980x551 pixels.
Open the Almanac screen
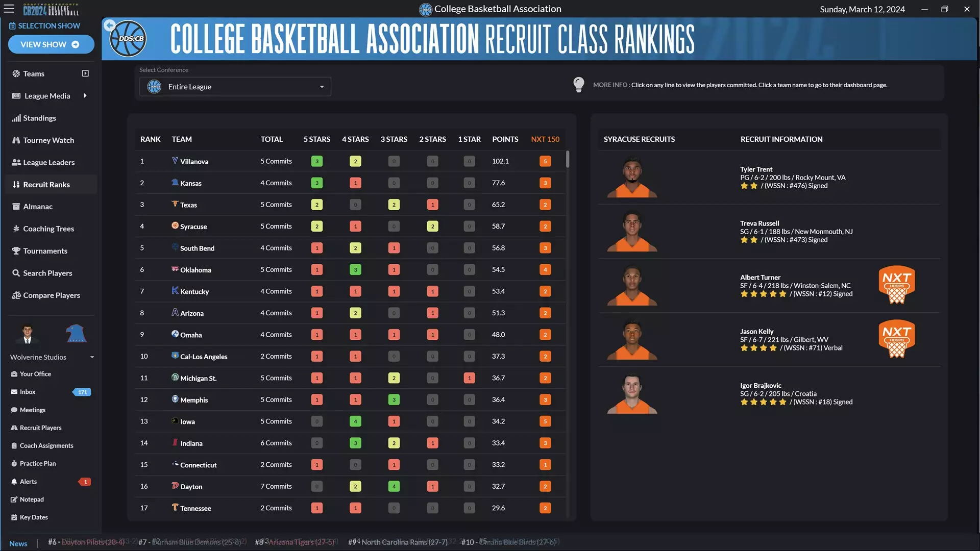[x=38, y=206]
